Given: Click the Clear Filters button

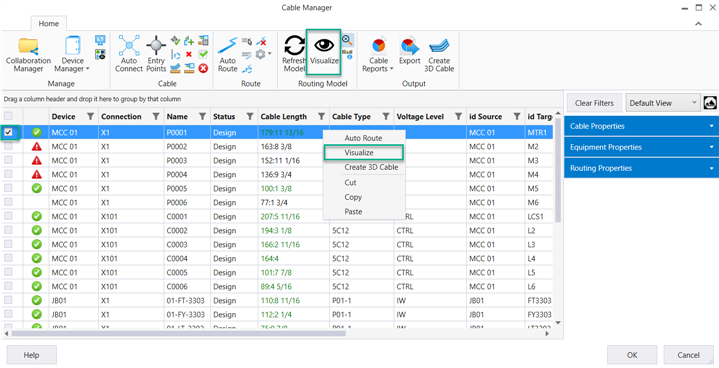Looking at the screenshot, I should 594,103.
